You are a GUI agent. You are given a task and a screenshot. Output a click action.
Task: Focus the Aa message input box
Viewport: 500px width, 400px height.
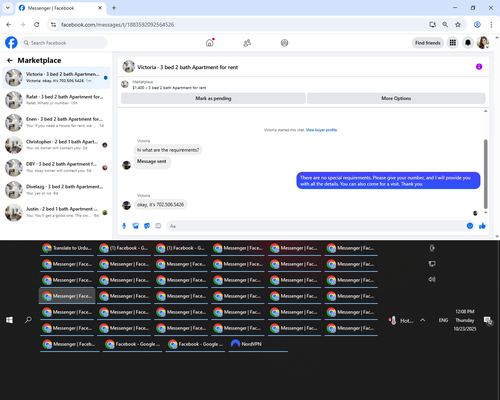(317, 226)
